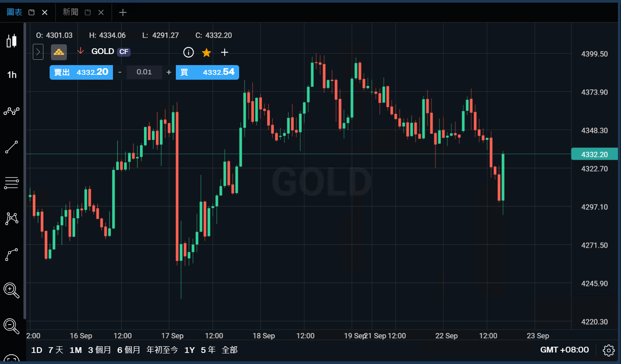Add a new tab with the plus
Viewport: 621px width, 364px height.
point(123,12)
